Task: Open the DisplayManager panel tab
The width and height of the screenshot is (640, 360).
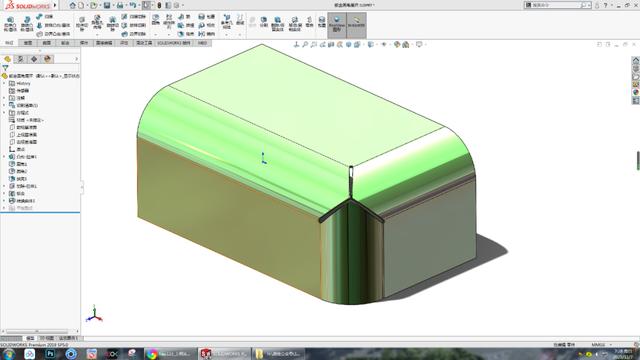Action: click(x=47, y=59)
